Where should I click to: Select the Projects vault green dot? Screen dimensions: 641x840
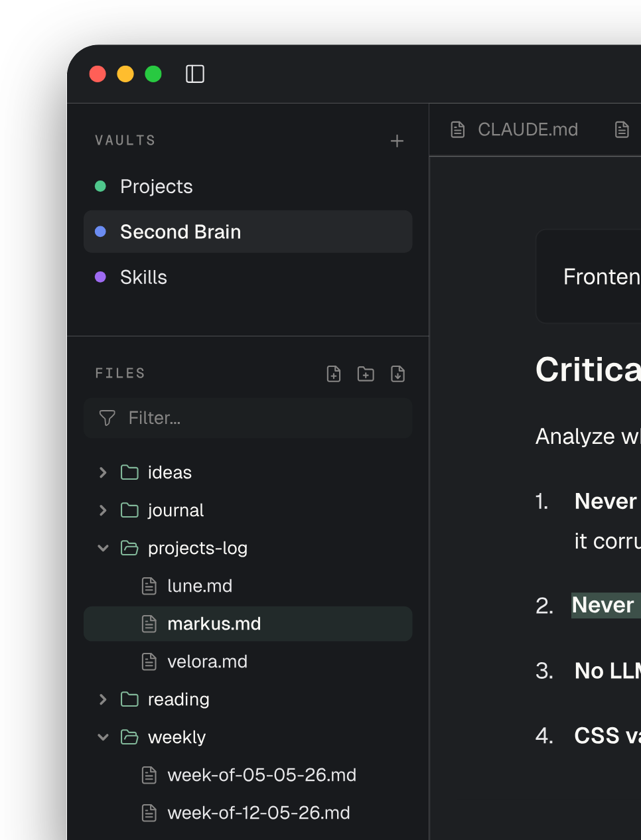pos(100,186)
